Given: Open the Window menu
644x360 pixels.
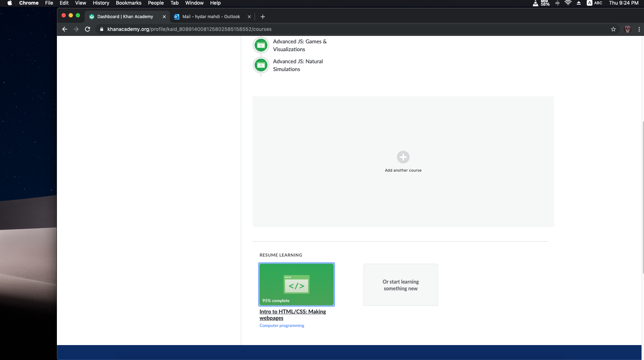Looking at the screenshot, I should click(195, 3).
